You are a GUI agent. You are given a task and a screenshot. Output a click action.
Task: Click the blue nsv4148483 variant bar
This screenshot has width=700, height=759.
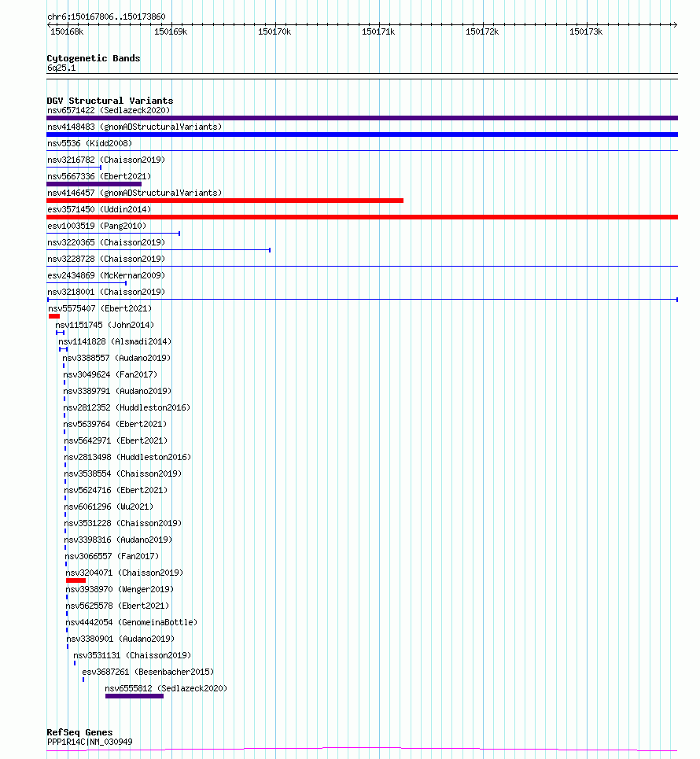362,134
